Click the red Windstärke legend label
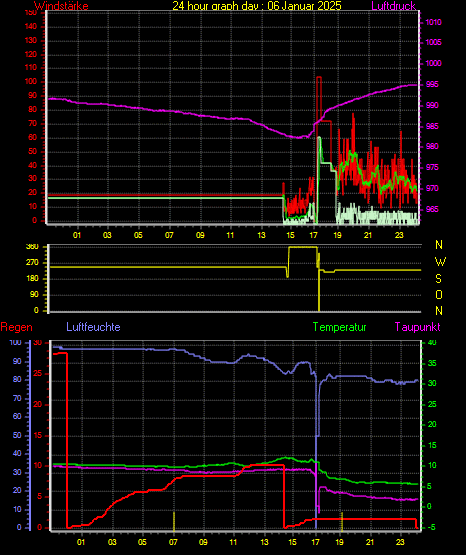 pyautogui.click(x=61, y=6)
